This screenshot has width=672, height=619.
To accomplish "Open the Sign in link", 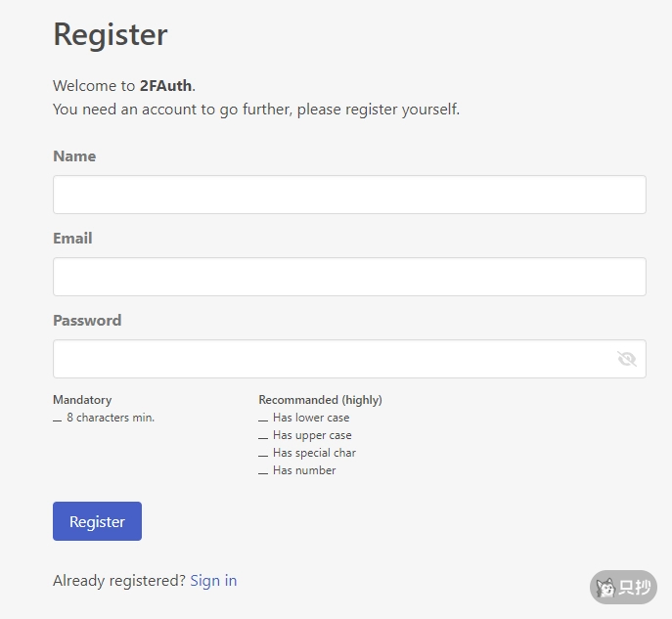I will pos(213,580).
